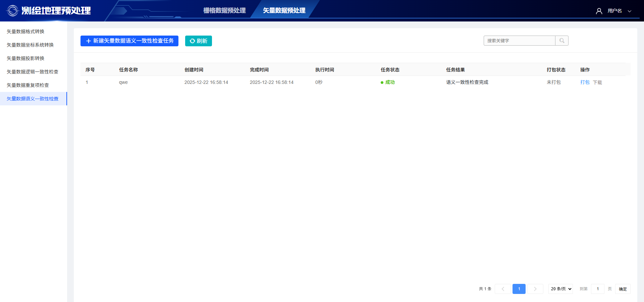Click the 刷新 refresh button
644x302 pixels.
(199, 41)
